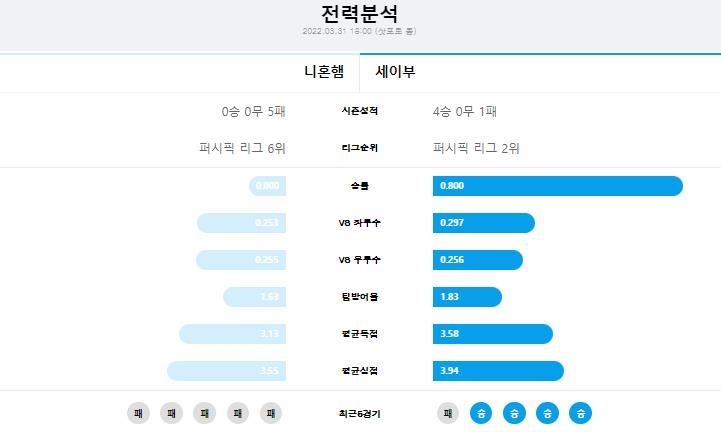Click the 세이부 0.297 VS left-pitcher bar
721x432 pixels.
[x=484, y=223]
